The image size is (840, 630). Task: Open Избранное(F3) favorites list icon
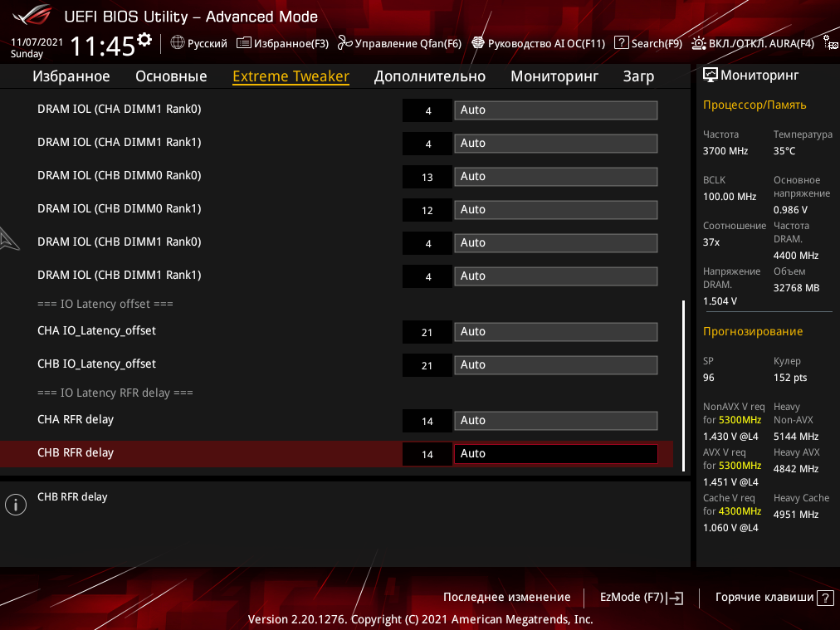(244, 43)
